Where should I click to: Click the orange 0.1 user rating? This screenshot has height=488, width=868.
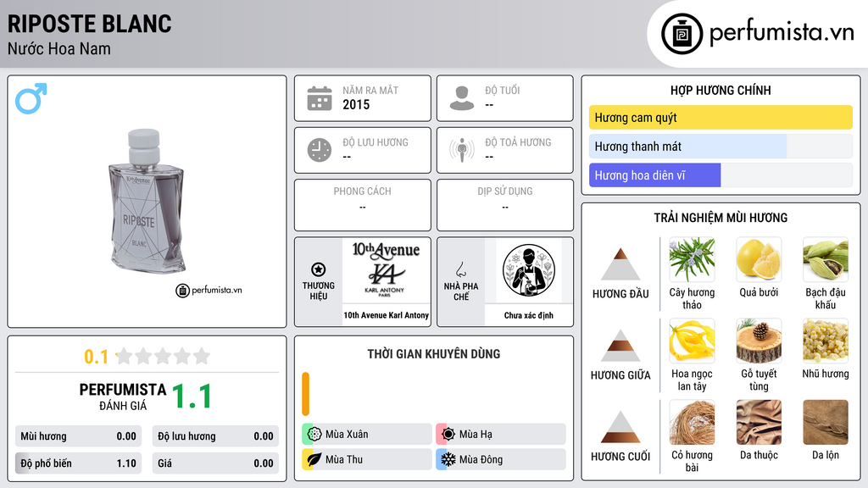coord(97,357)
